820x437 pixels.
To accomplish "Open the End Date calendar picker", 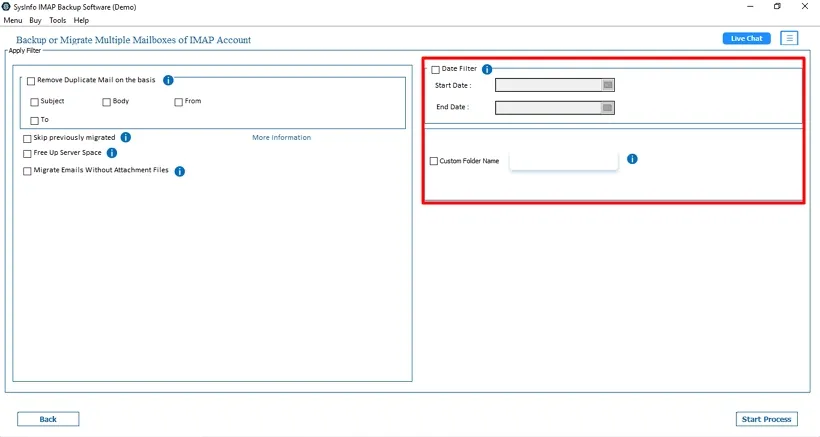I will coord(607,108).
